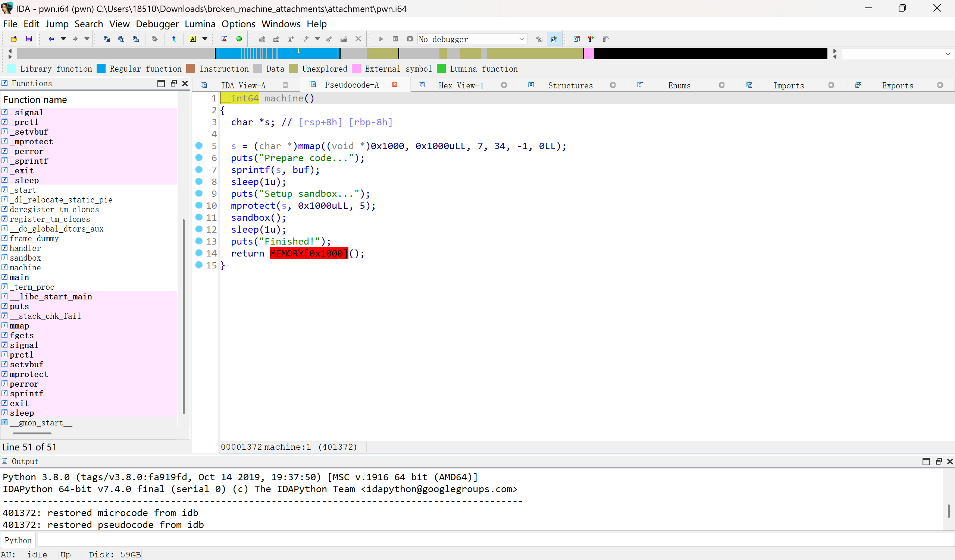Expand the string type dropdown arrow
Viewport: 955px width, 560px height.
(x=317, y=39)
